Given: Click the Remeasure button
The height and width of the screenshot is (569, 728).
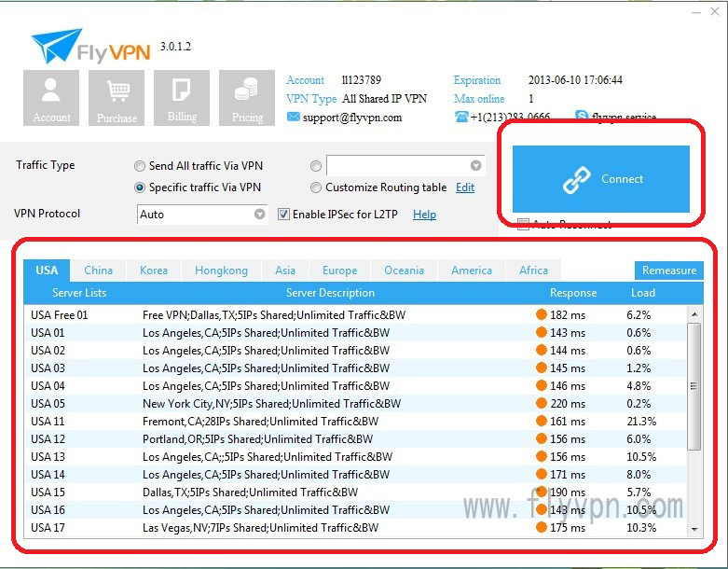Looking at the screenshot, I should pos(668,271).
